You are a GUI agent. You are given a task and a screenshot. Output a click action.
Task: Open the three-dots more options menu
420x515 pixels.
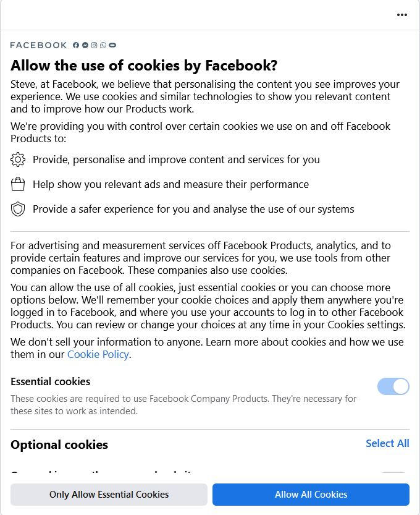[x=402, y=15]
